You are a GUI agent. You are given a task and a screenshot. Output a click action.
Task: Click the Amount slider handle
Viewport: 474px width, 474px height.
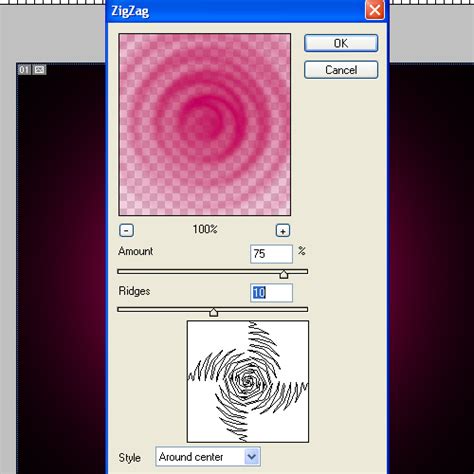click(x=284, y=274)
